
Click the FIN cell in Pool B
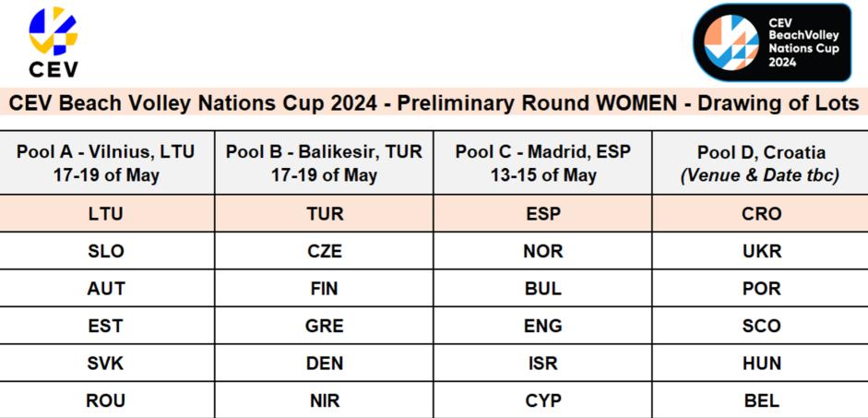click(324, 289)
